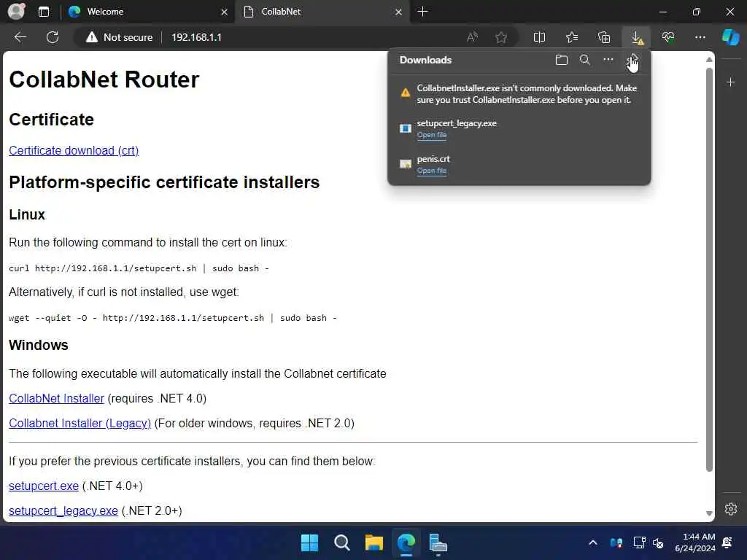Add page to favorites with the star icon

pos(500,37)
